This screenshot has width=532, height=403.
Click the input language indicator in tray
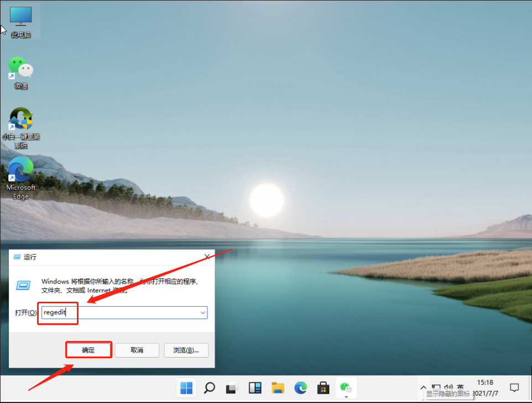[x=461, y=387]
